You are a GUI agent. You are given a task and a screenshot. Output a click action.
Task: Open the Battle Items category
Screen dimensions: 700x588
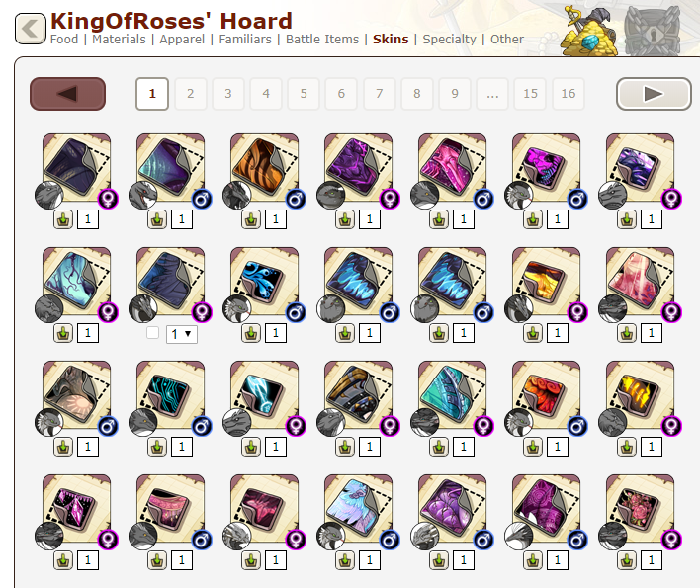[x=322, y=40]
